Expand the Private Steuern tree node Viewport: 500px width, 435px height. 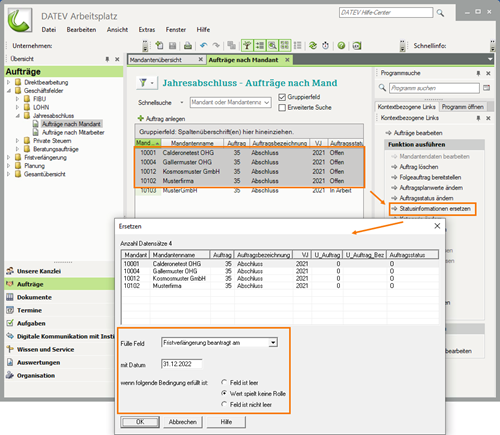pos(17,141)
